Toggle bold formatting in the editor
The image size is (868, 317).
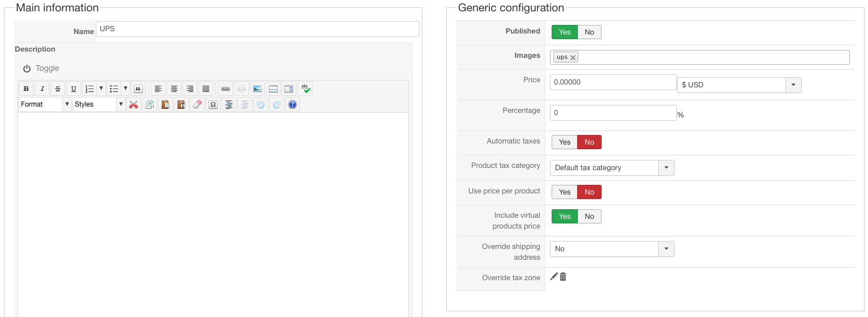pos(26,88)
